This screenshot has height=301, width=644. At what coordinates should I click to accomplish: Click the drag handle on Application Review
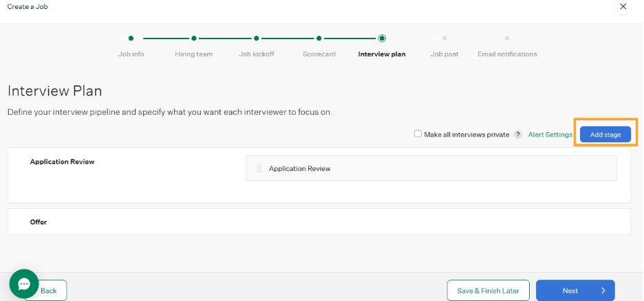click(x=259, y=168)
